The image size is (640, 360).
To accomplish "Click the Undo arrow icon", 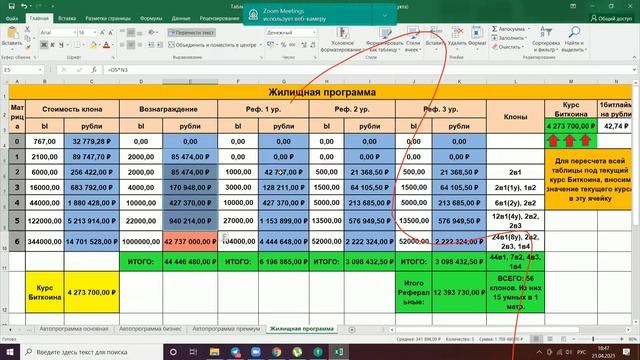I will pyautogui.click(x=24, y=6).
